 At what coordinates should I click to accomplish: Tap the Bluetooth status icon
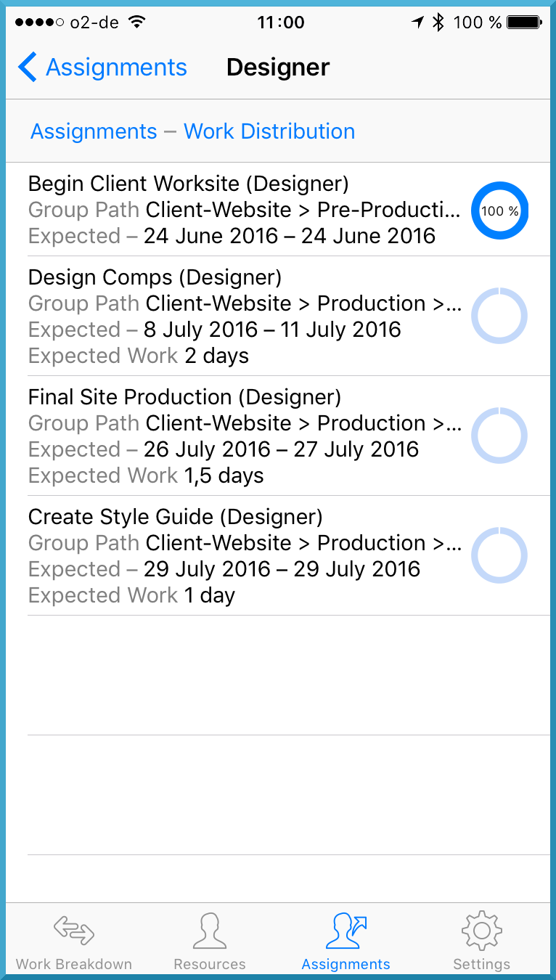click(x=438, y=23)
